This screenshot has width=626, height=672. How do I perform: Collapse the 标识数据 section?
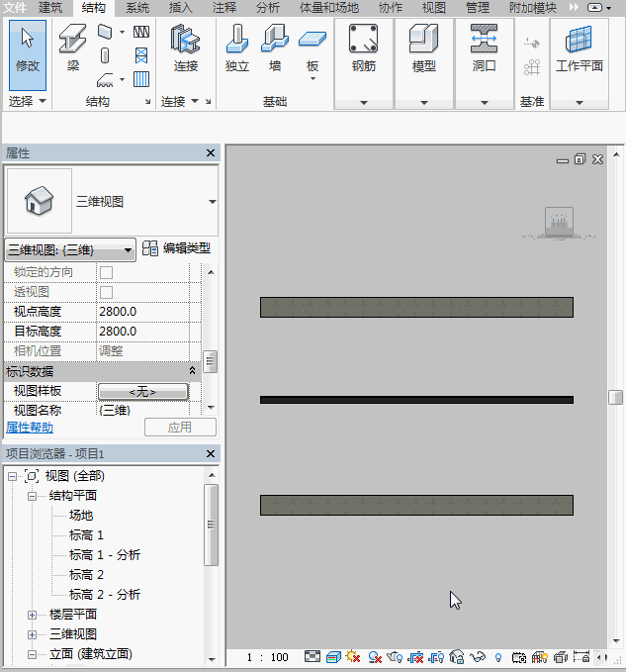point(193,371)
